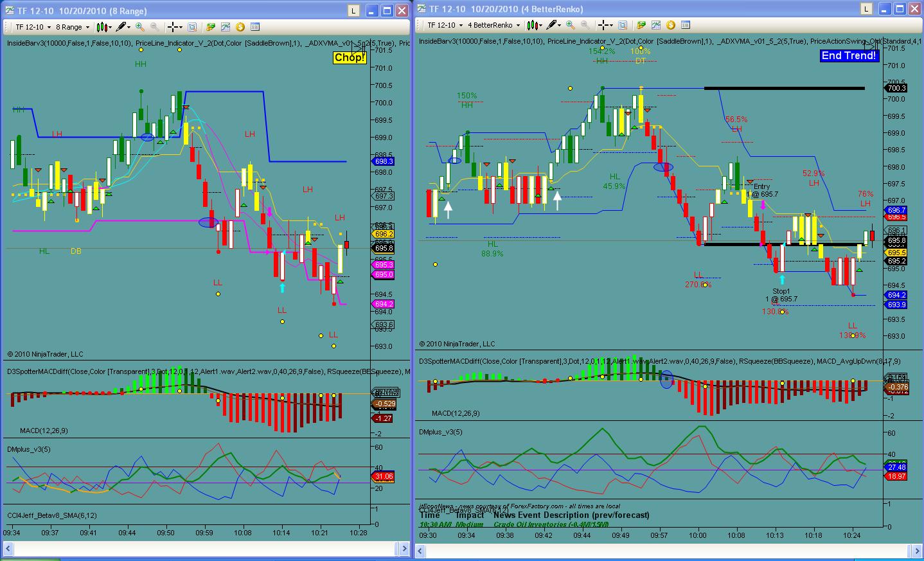Zoom in on the 8 Range chart
This screenshot has height=561, width=924.
139,27
